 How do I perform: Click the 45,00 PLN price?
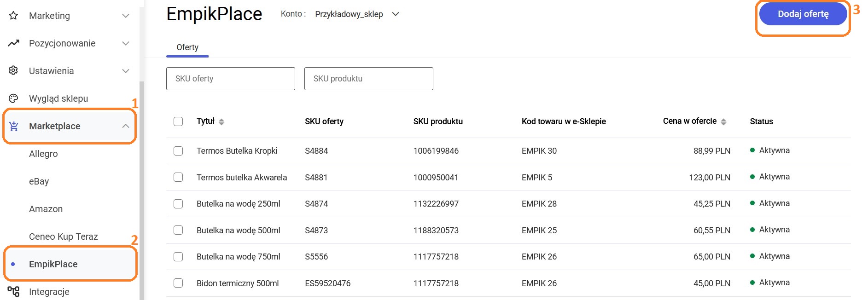click(712, 283)
